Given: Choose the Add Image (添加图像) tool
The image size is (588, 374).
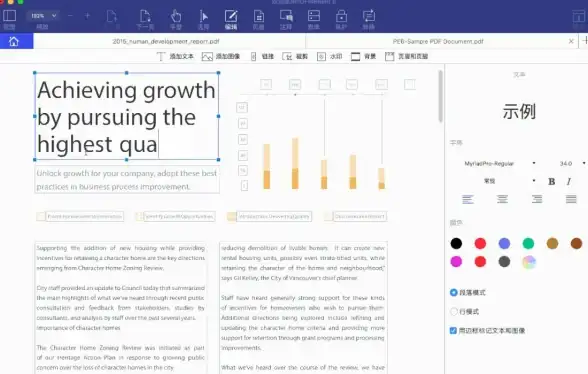Looking at the screenshot, I should coord(221,56).
